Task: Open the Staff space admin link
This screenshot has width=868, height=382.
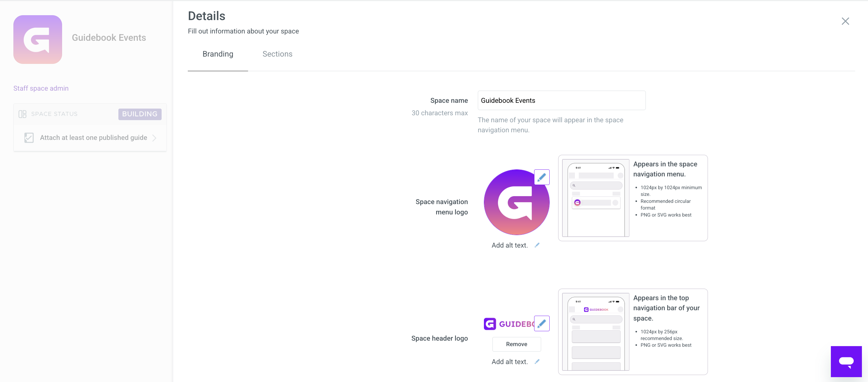Action: (41, 88)
